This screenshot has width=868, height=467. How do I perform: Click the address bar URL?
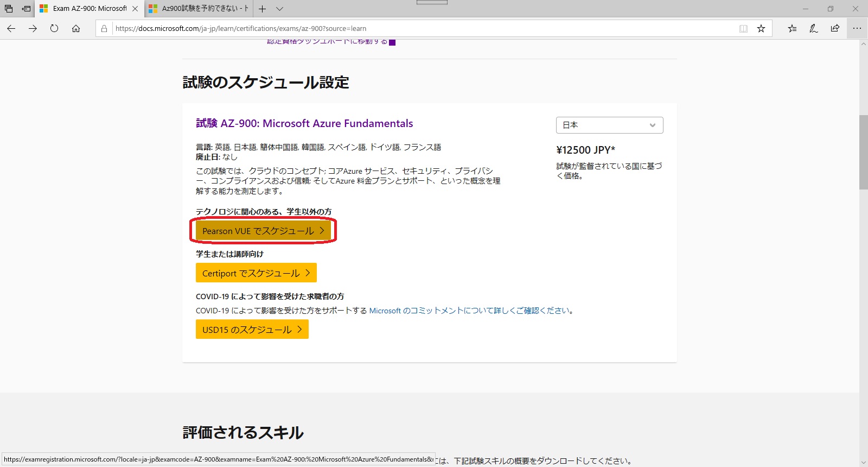[x=241, y=28]
